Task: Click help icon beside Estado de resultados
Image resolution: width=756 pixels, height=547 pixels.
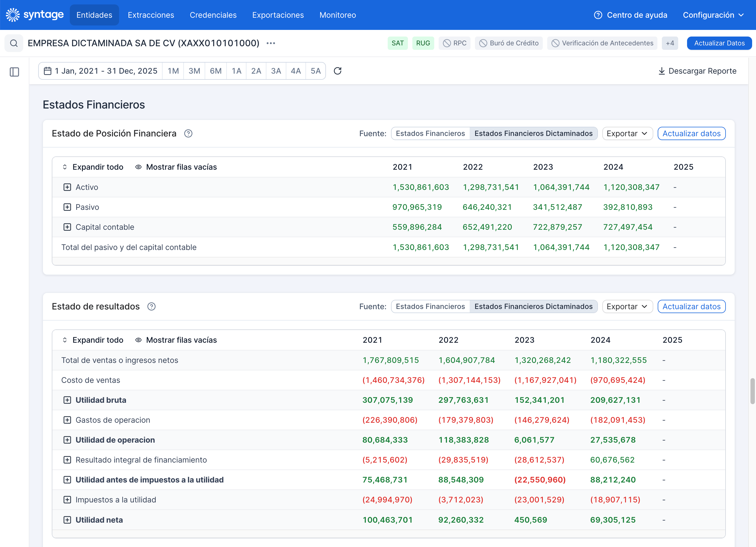Action: tap(151, 306)
